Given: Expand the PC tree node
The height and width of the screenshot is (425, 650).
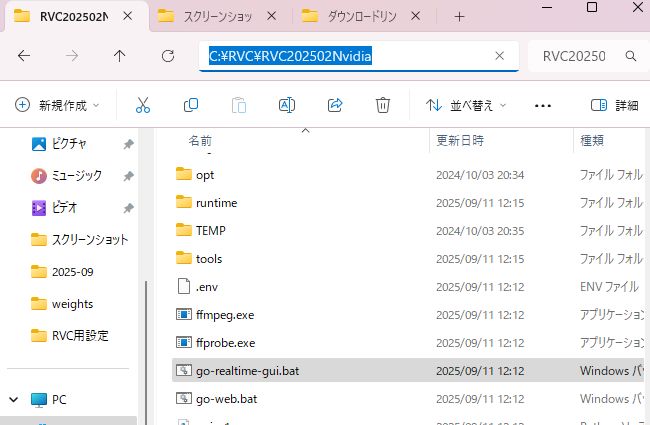Looking at the screenshot, I should click(14, 400).
